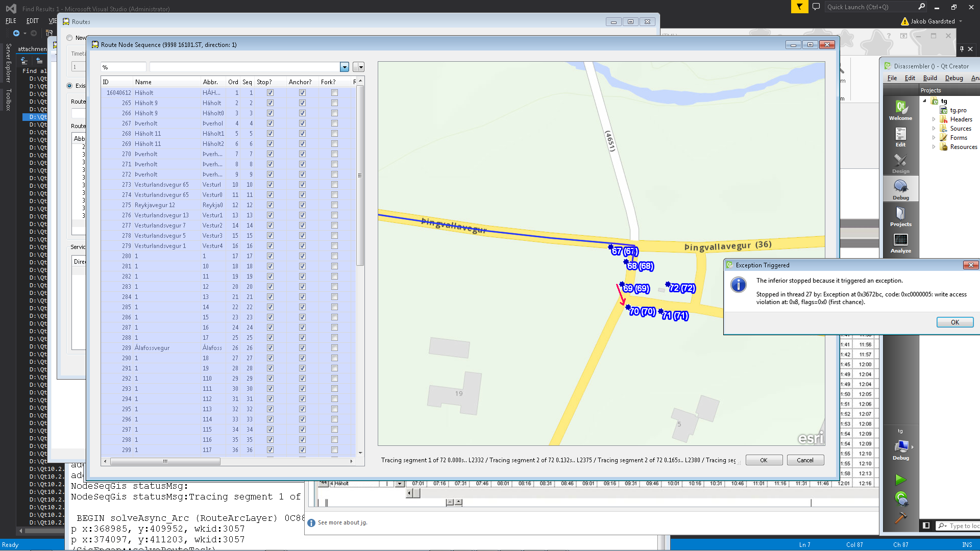Open Qt Creator Welcome mode
This screenshot has width=980, height=551.
coord(900,110)
